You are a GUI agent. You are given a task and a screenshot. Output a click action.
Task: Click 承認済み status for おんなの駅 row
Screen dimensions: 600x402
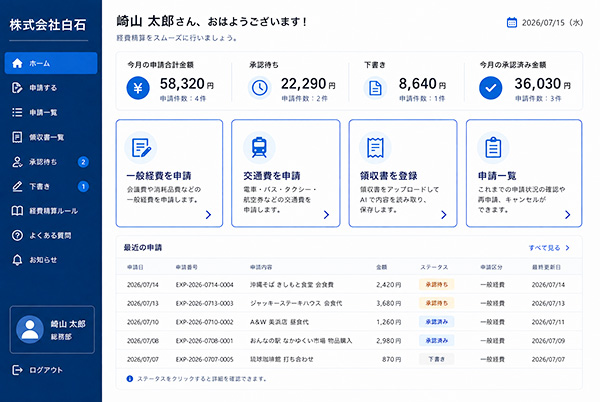coord(437,340)
